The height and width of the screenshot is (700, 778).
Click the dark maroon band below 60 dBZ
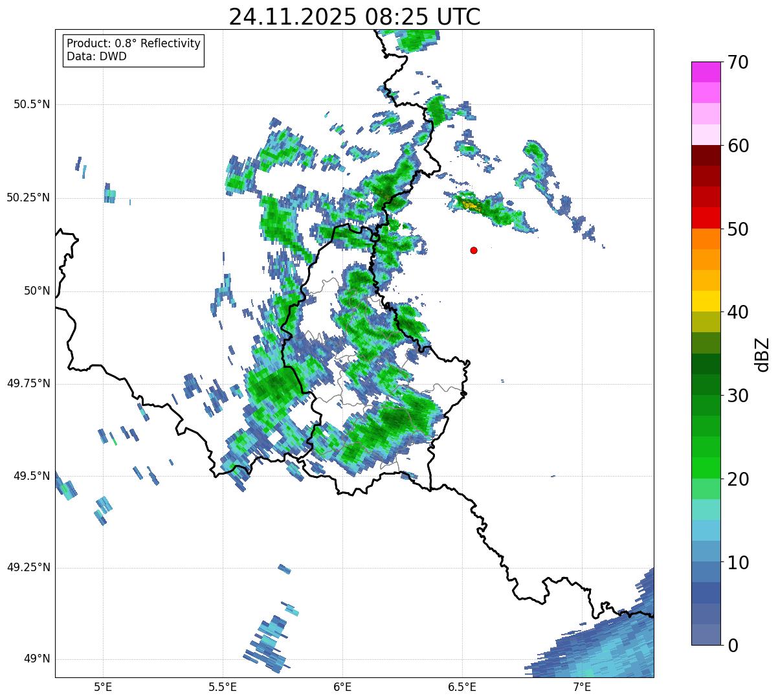click(706, 155)
